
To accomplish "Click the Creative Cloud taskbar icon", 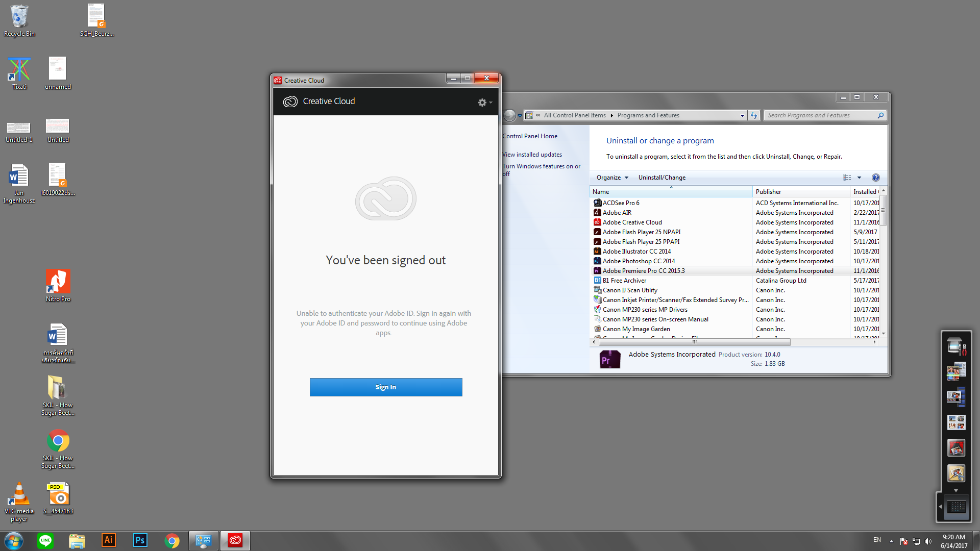I will 235,540.
